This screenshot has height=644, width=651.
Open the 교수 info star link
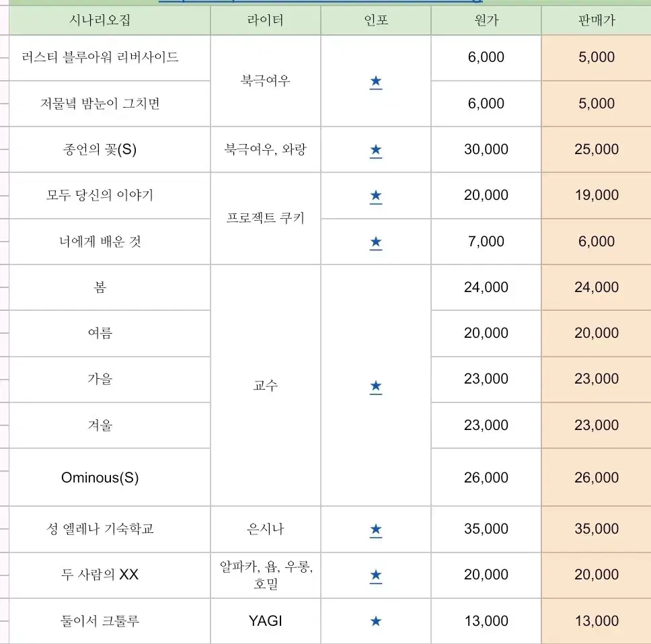pos(376,386)
